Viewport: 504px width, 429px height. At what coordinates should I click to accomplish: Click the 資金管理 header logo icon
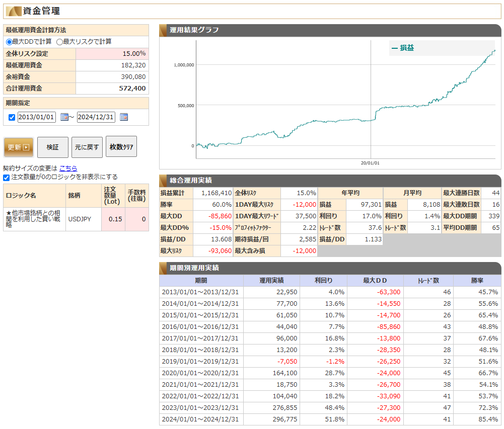(14, 11)
